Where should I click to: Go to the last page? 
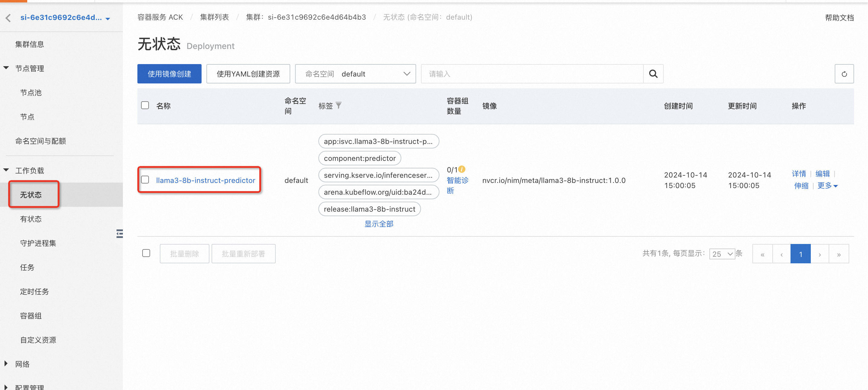click(839, 254)
